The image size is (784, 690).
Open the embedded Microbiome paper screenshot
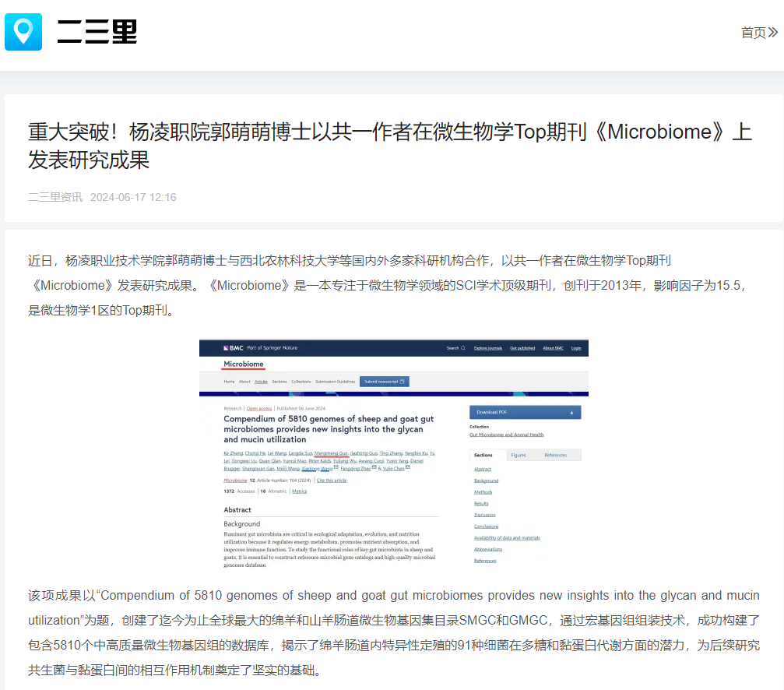(x=393, y=453)
